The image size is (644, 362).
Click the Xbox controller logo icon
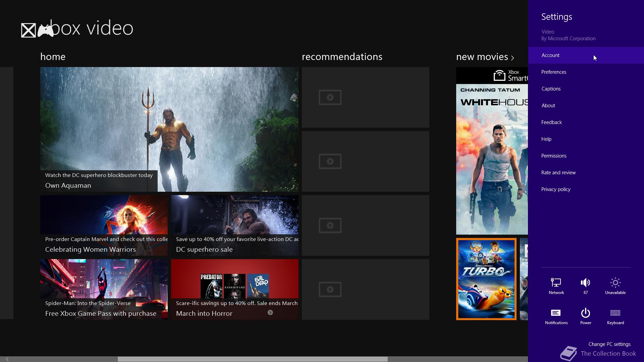point(45,31)
